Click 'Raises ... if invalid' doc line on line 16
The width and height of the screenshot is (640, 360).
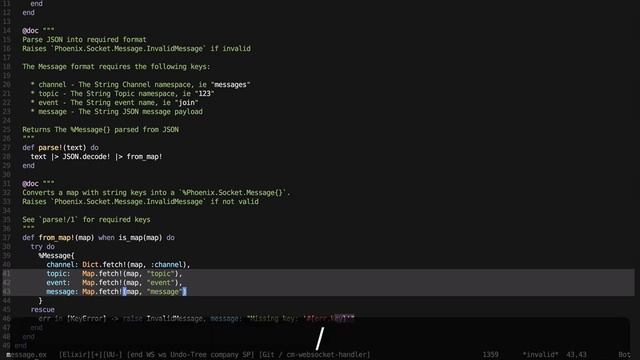click(x=136, y=49)
